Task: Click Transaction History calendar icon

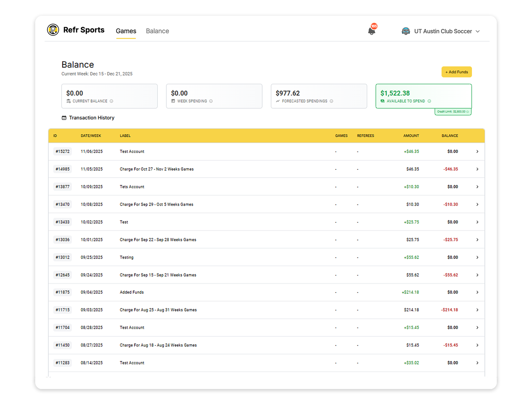Action: coord(64,118)
